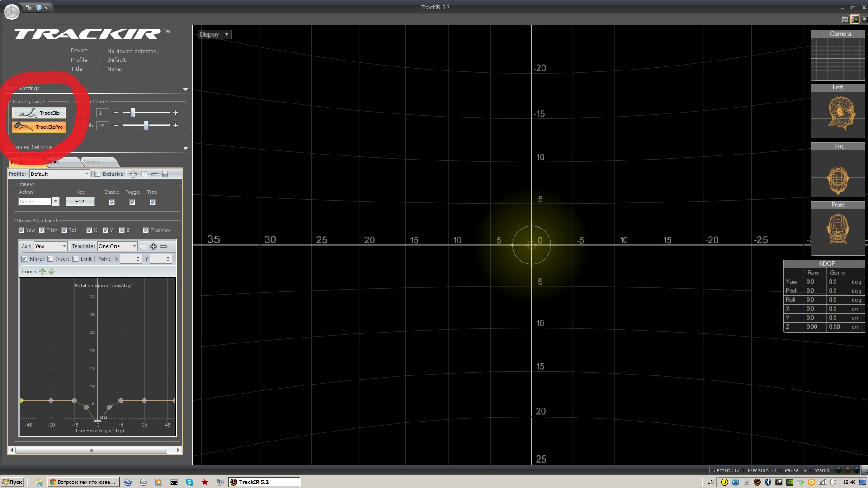Image resolution: width=868 pixels, height=488 pixels.
Task: Select the TrackClipPro tracking target
Action: pyautogui.click(x=39, y=127)
